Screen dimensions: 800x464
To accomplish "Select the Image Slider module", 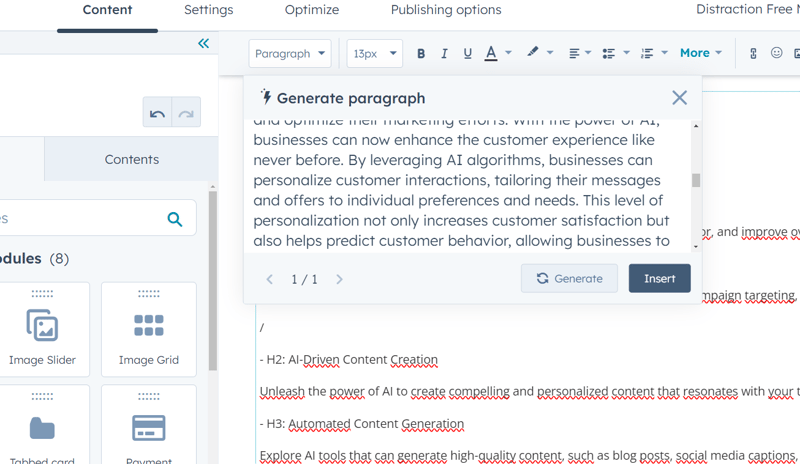I will coord(42,330).
